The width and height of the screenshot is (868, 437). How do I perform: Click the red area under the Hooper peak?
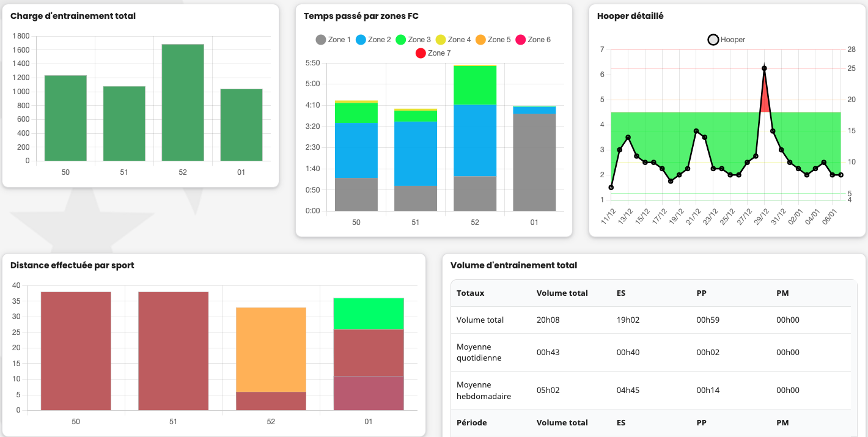coord(764,98)
